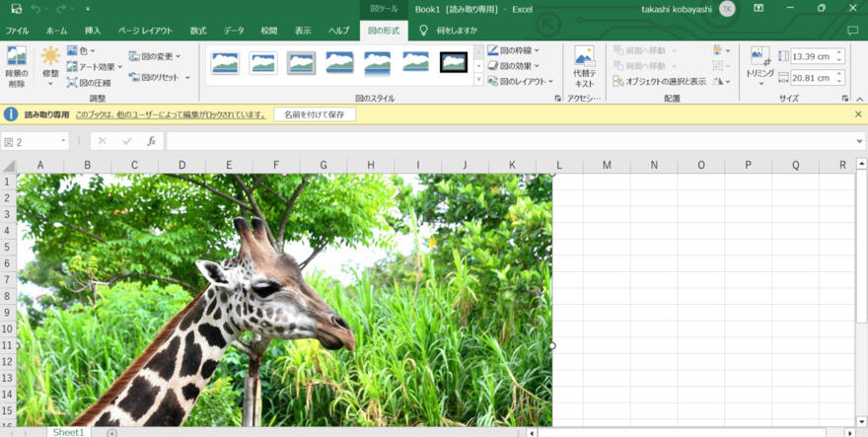Open the 代替テキスト alt text pane
868x437 pixels.
coord(584,65)
